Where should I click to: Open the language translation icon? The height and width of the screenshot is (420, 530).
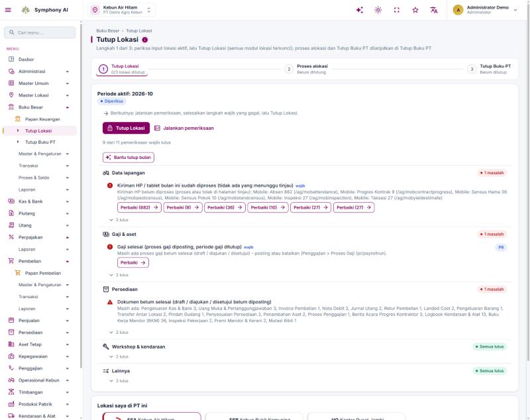tap(434, 10)
